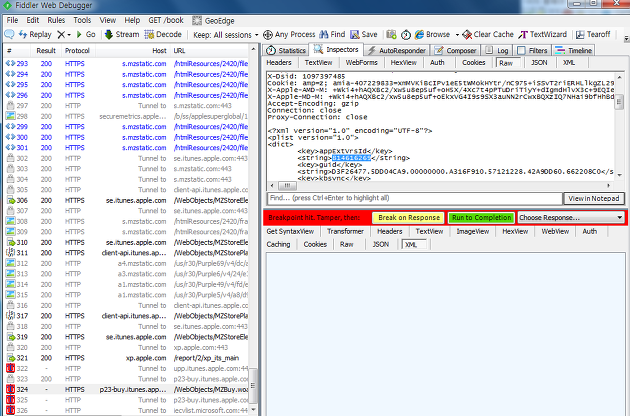
Task: Click the GeoEdge menu item
Action: point(213,20)
